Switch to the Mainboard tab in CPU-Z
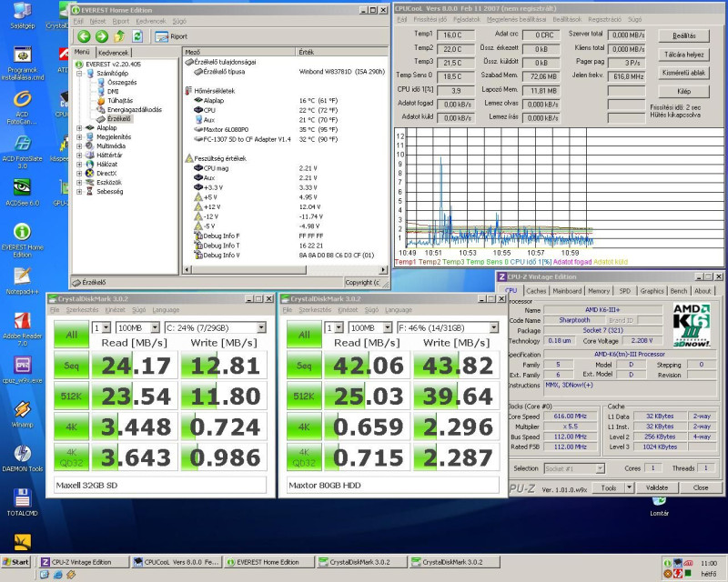This screenshot has width=728, height=582. 567,291
